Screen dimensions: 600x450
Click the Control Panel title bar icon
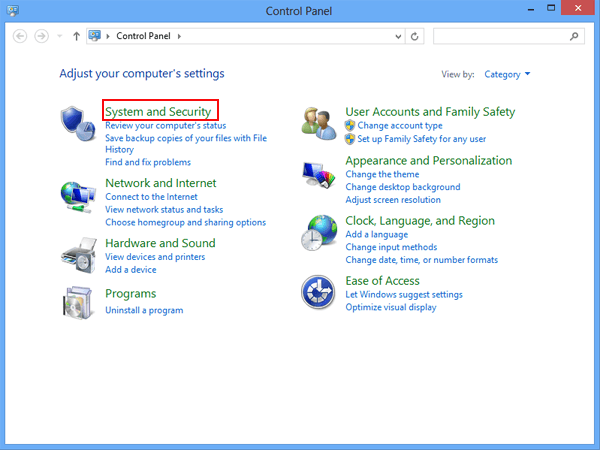pos(13,10)
